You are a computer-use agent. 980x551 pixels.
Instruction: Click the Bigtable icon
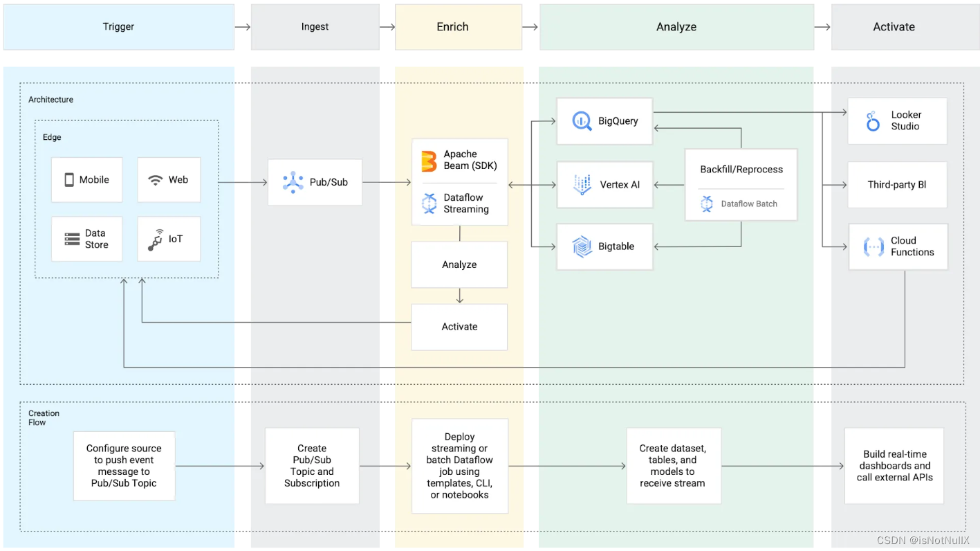[582, 246]
